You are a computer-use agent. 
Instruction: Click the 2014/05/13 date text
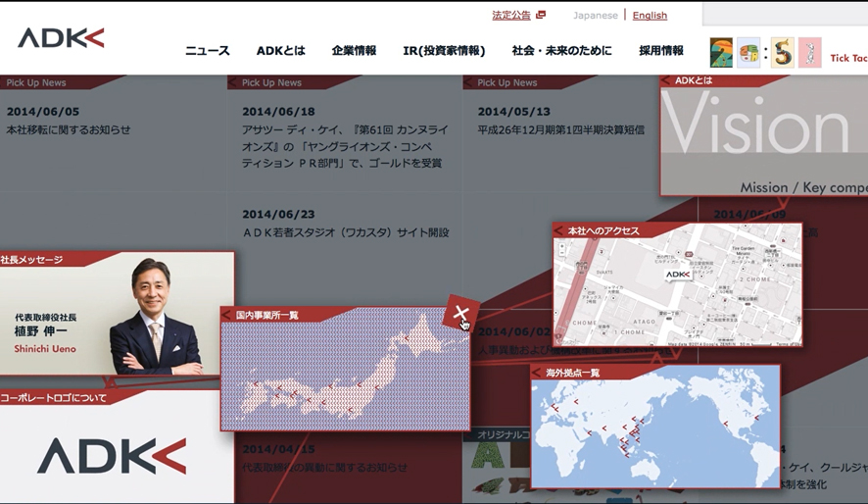click(513, 112)
